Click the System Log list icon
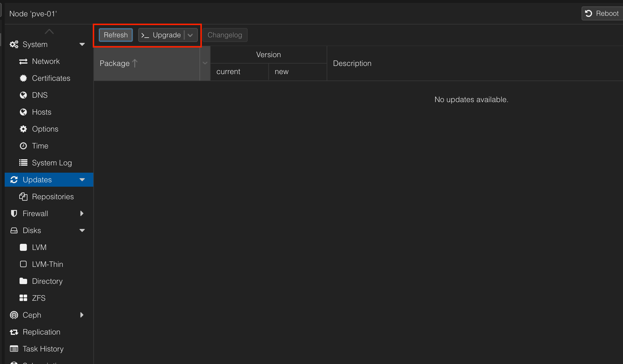This screenshot has width=623, height=364. 23,163
